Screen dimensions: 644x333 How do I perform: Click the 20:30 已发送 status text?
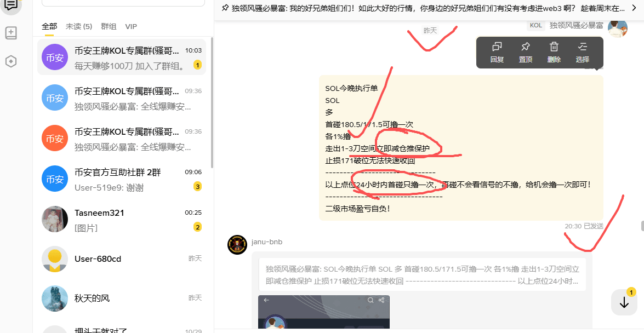[x=584, y=226]
